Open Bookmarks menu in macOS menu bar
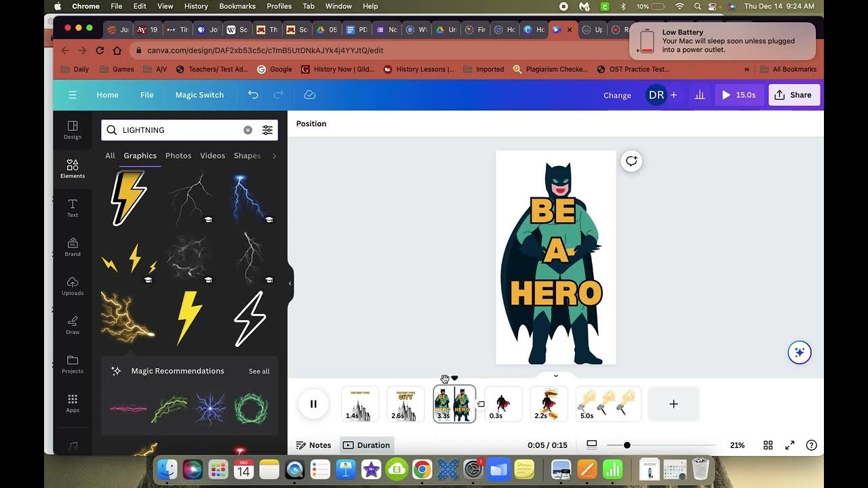 click(237, 6)
